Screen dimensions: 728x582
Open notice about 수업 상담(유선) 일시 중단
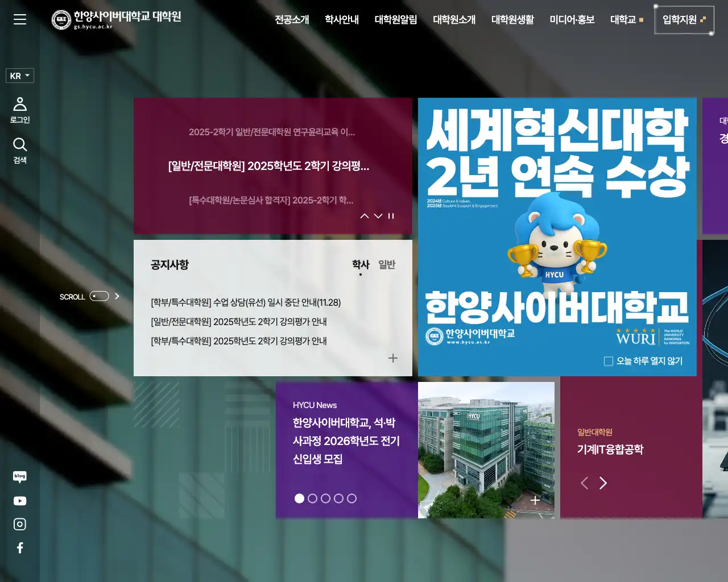246,302
